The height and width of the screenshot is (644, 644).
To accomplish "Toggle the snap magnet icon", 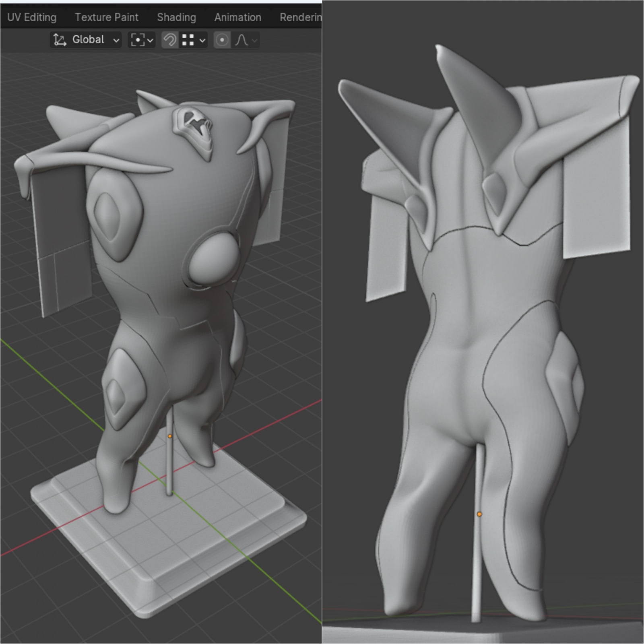I will click(x=170, y=40).
